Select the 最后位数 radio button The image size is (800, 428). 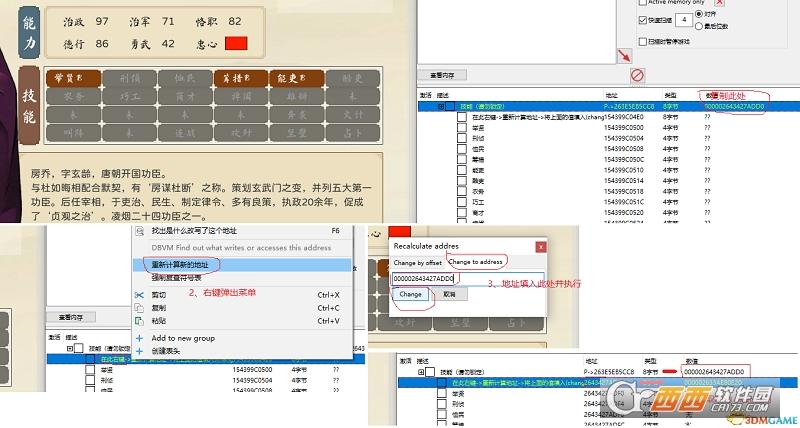pyautogui.click(x=698, y=26)
